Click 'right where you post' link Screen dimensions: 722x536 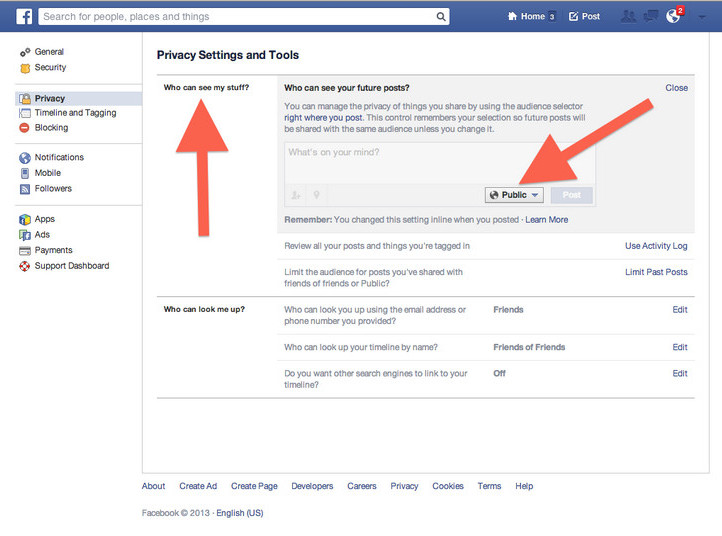(x=323, y=117)
